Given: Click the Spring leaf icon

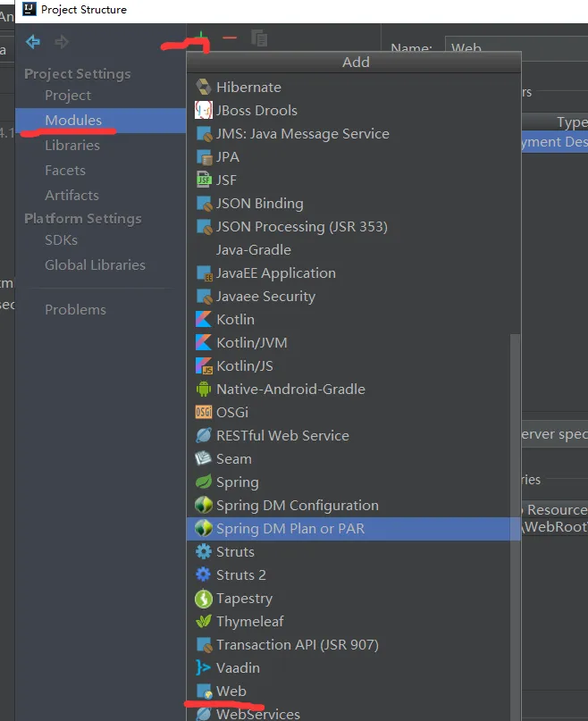Looking at the screenshot, I should 203,482.
